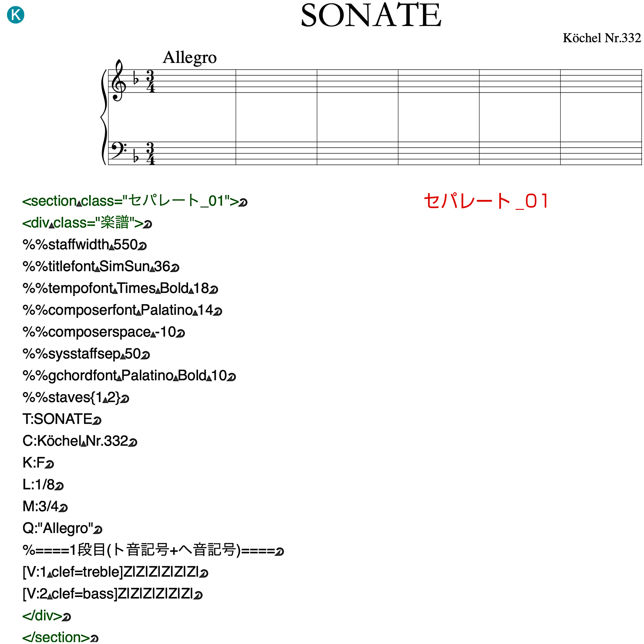Click the flat sign on the bass staff
This screenshot has width=644, height=644.
[x=136, y=157]
